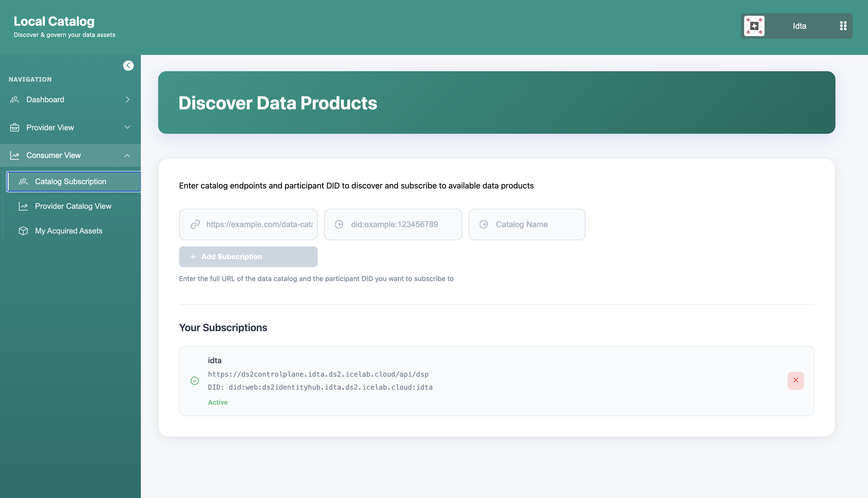Focus the Catalog Name input field
This screenshot has height=498, width=868.
click(527, 224)
